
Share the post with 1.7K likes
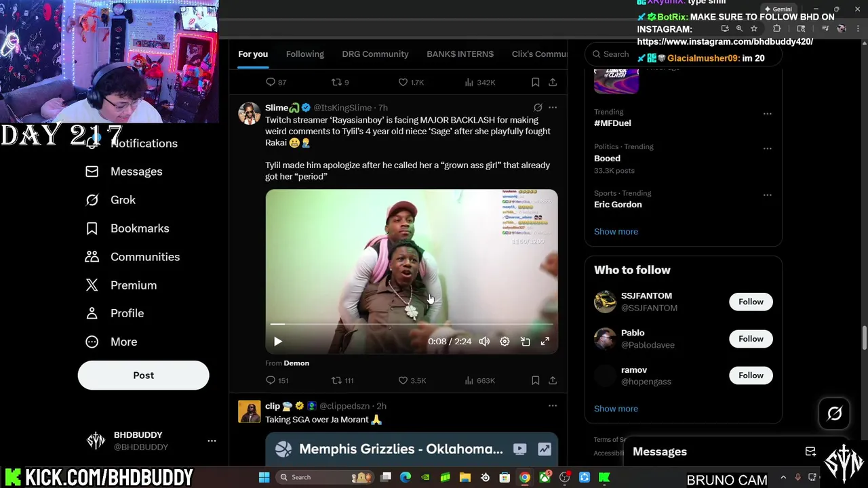(x=553, y=82)
